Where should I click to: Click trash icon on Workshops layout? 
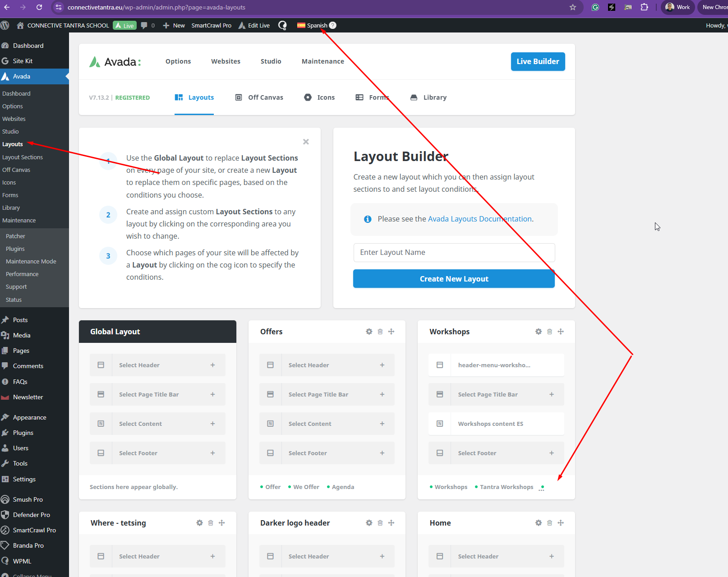(549, 332)
